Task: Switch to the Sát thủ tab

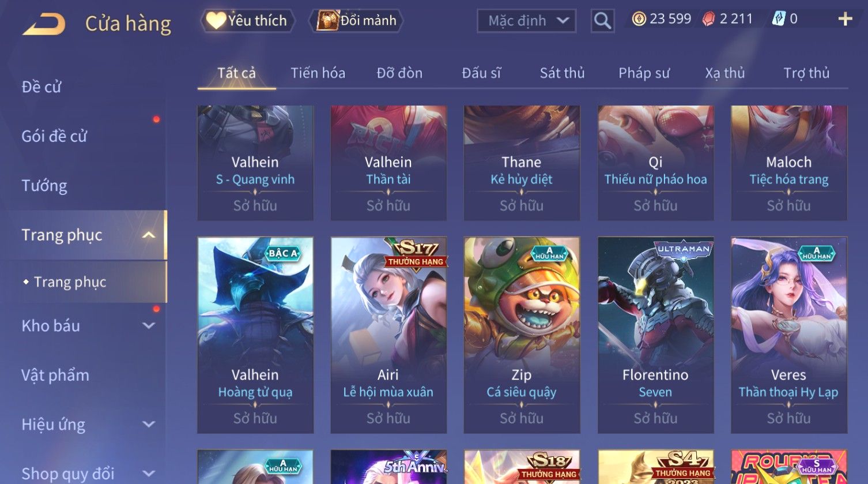Action: [x=562, y=73]
